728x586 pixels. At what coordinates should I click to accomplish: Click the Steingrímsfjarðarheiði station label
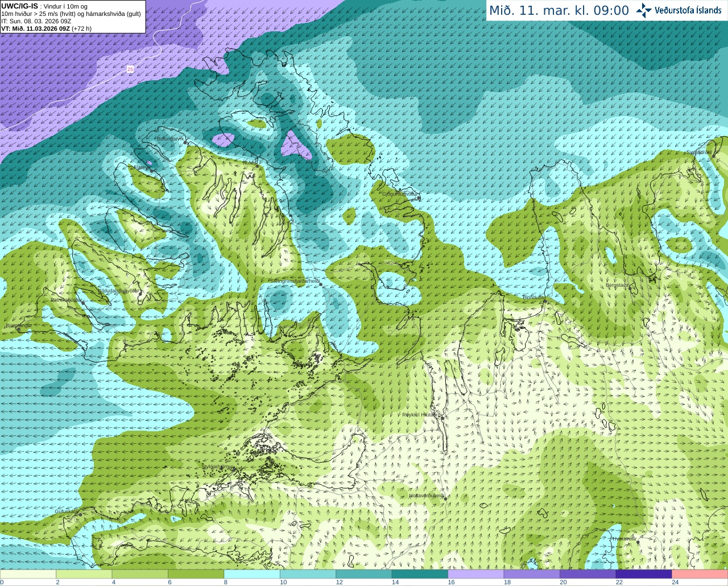[x=294, y=281]
